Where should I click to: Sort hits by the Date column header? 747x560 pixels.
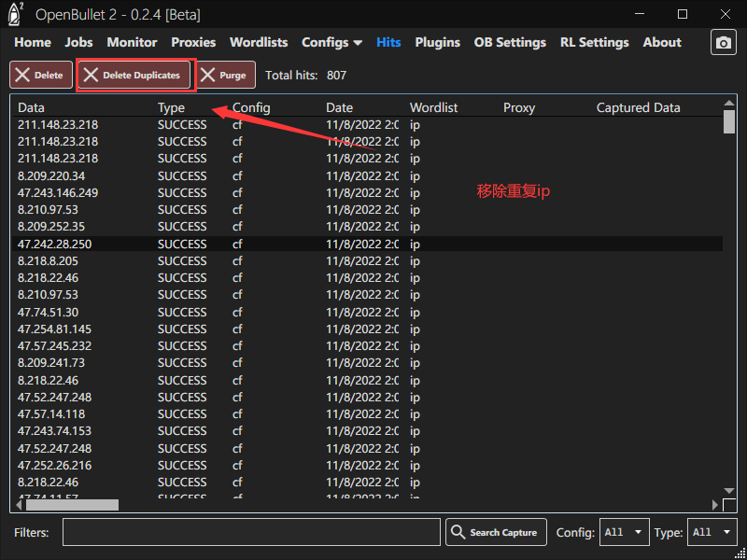(x=340, y=107)
